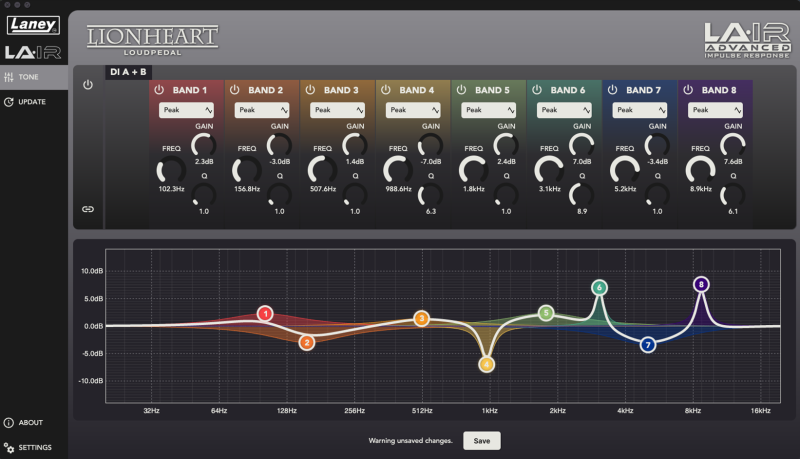Open Band 6 filter type dropdown
Screen dimensions: 800x459
(564, 110)
